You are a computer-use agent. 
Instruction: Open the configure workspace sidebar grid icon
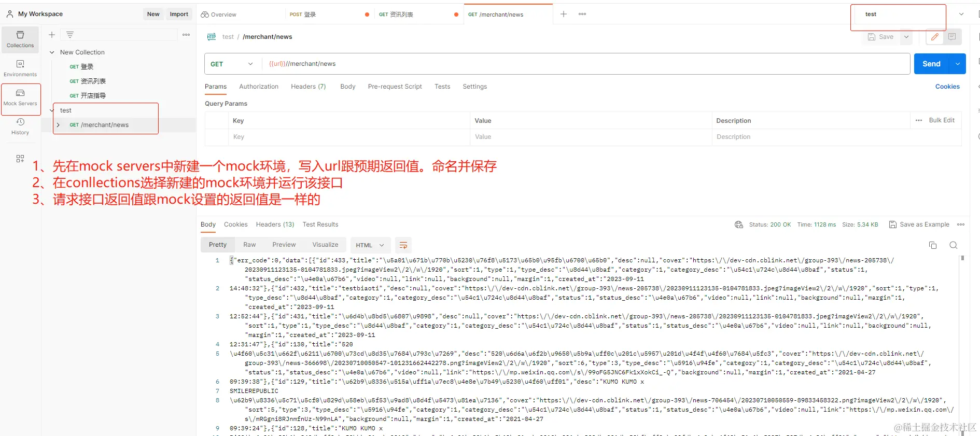[x=20, y=159]
